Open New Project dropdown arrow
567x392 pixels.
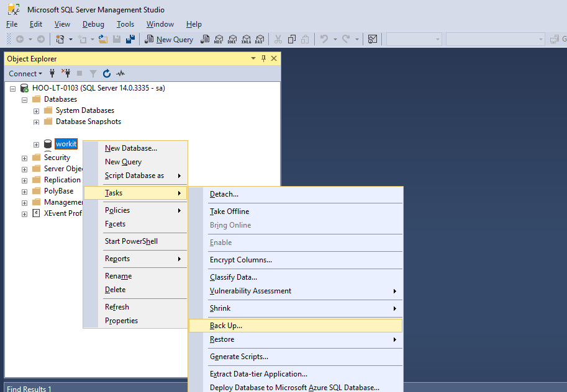[71, 39]
